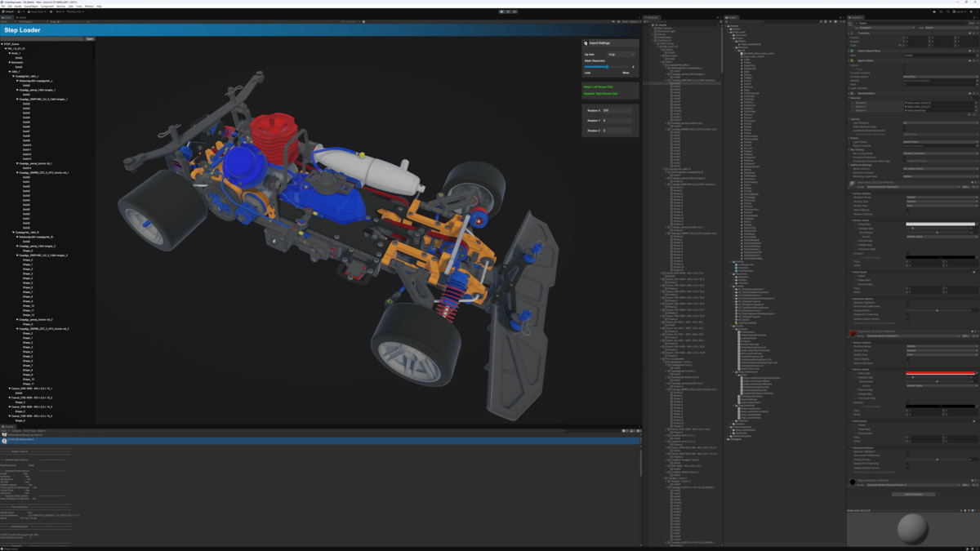Open the Window menu
This screenshot has width=980, height=551.
coord(89,7)
